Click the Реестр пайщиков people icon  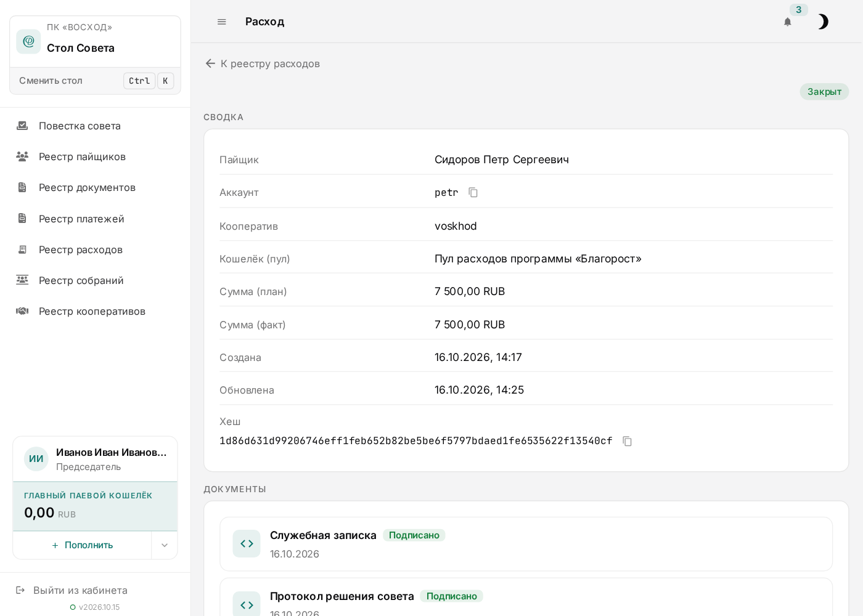coord(22,156)
